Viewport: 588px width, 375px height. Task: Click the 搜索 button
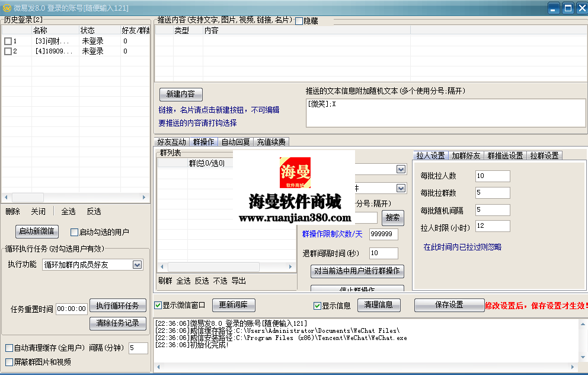pos(392,218)
